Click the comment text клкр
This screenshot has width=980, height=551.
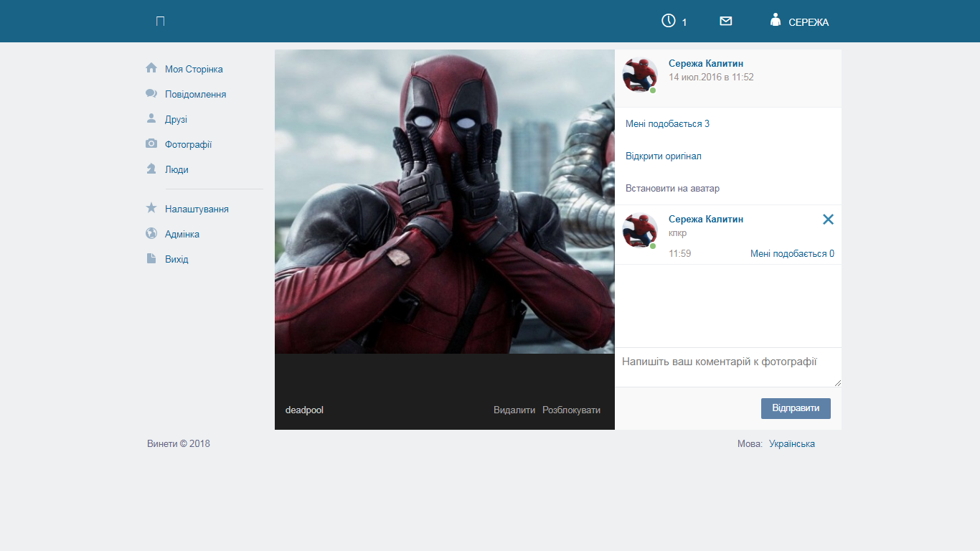pyautogui.click(x=678, y=233)
